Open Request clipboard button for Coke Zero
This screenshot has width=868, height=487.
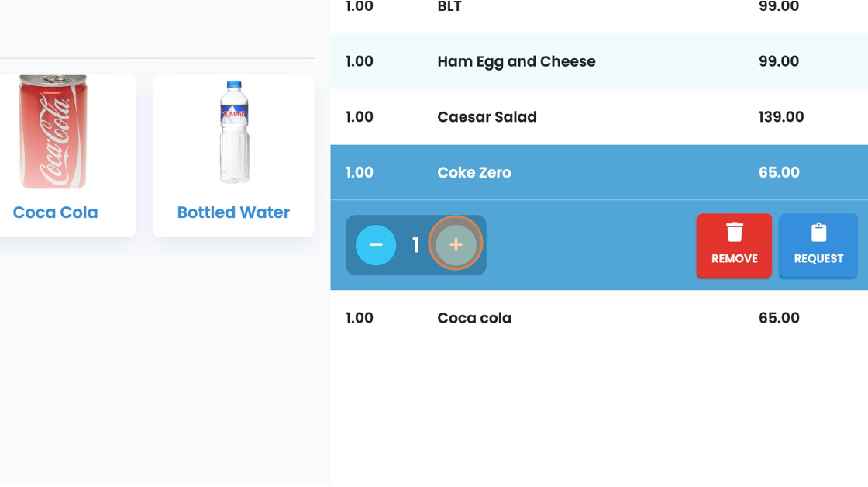[x=818, y=246]
